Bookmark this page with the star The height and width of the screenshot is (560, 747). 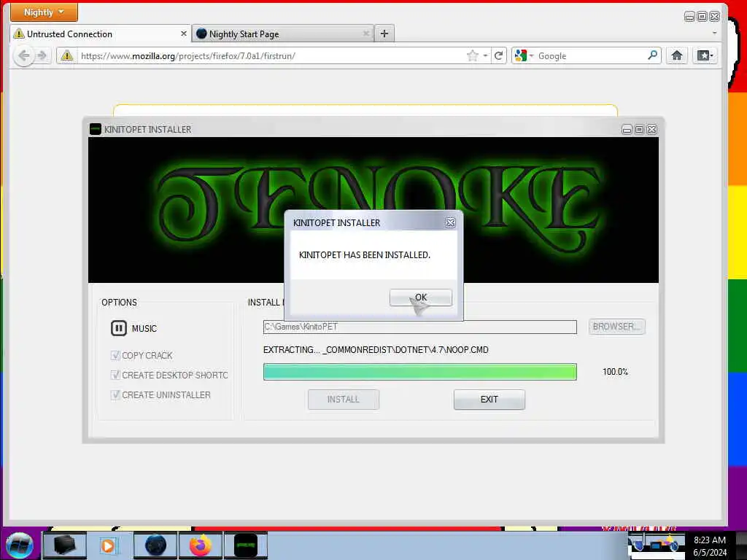[x=472, y=55]
